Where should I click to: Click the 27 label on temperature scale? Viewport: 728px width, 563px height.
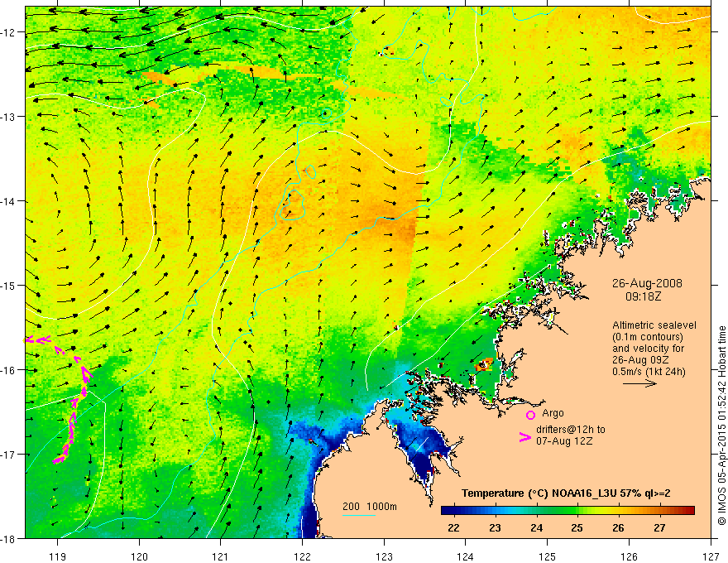[x=659, y=527]
